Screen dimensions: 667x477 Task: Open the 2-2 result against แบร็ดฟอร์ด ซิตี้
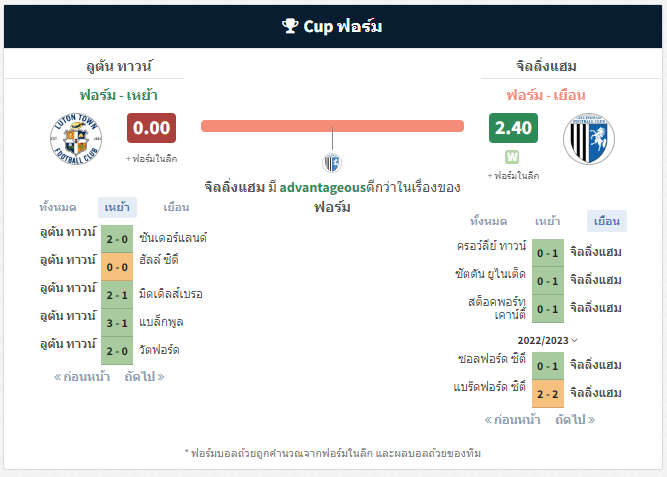[548, 394]
